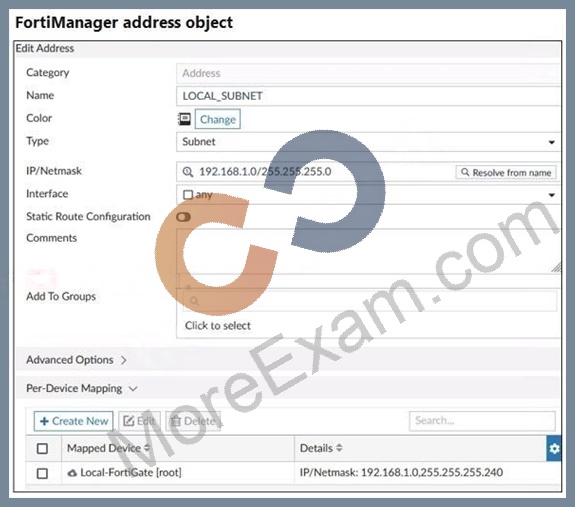The width and height of the screenshot is (575, 507).
Task: Open the Interface dropdown arrow
Action: point(552,195)
